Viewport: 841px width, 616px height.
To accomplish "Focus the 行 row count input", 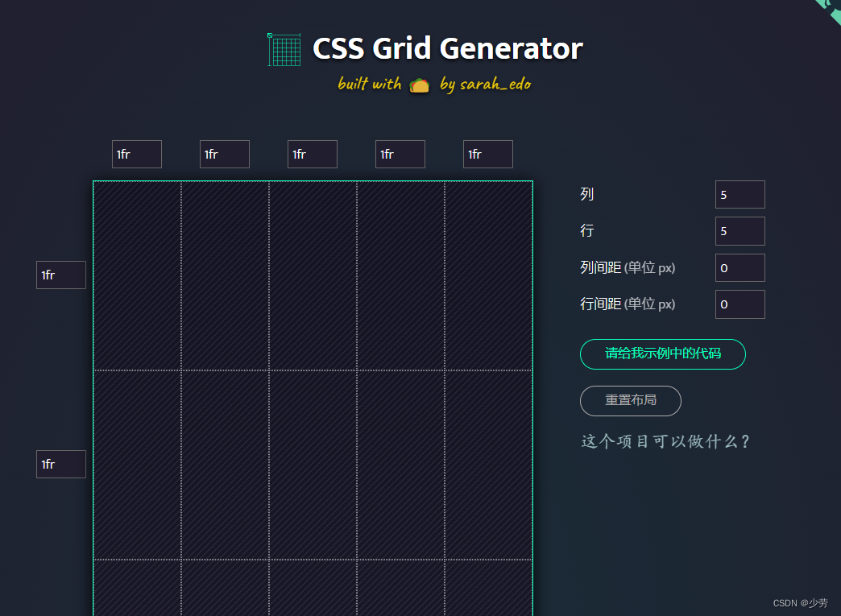I will 740,231.
